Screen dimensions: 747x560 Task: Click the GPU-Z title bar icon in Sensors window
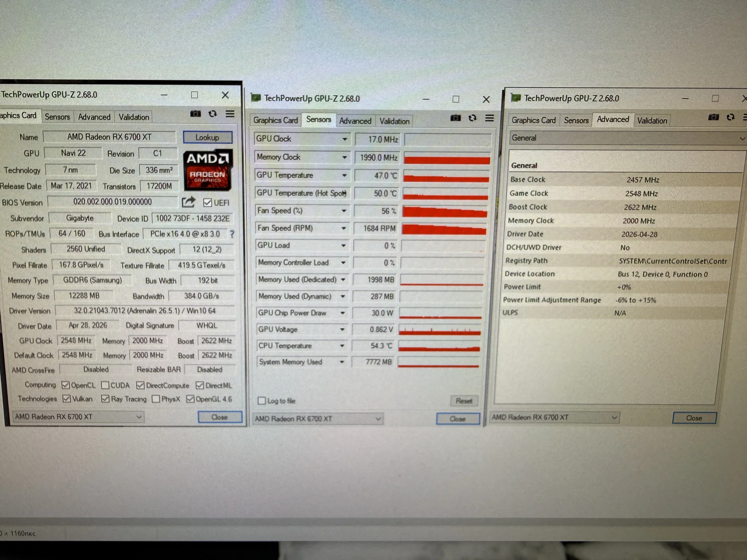pyautogui.click(x=256, y=98)
